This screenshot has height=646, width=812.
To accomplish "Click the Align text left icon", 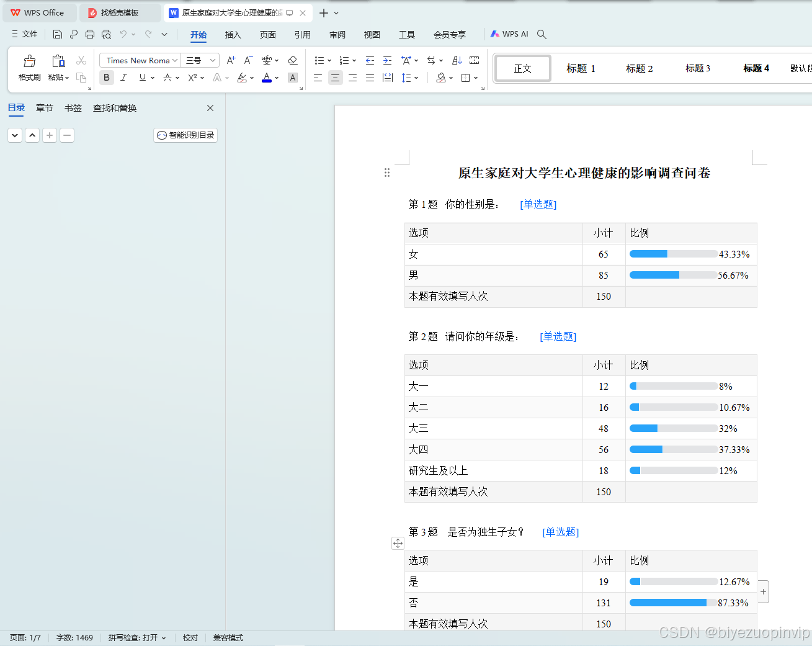I will pos(318,78).
